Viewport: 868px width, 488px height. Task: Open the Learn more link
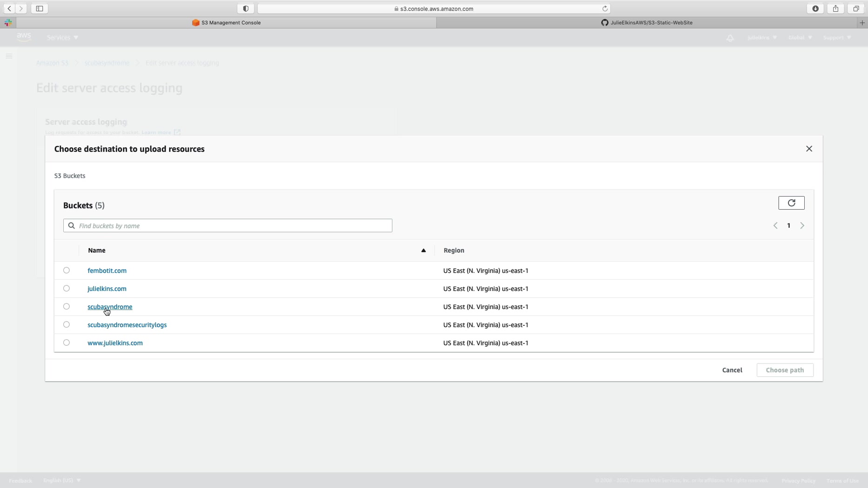point(161,132)
